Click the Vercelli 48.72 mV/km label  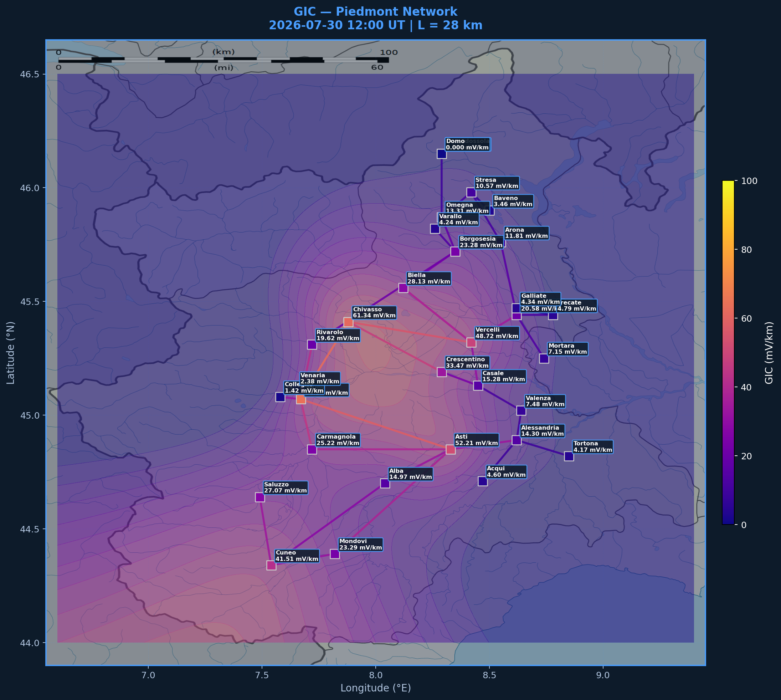497,333
